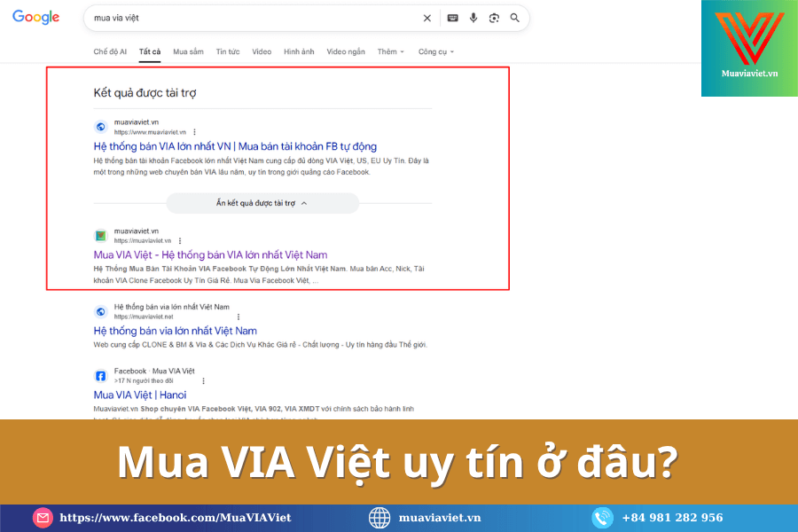Expand the Thêm dropdown
This screenshot has height=532, width=798.
point(390,52)
